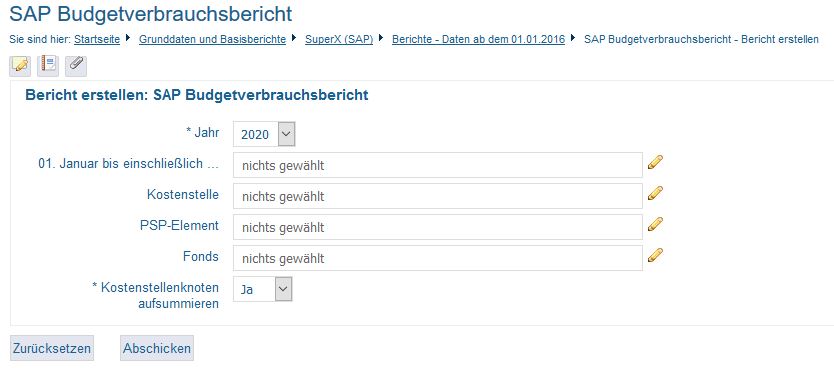Open Berichte - Daten ab dem 01.01.2016

pos(478,39)
